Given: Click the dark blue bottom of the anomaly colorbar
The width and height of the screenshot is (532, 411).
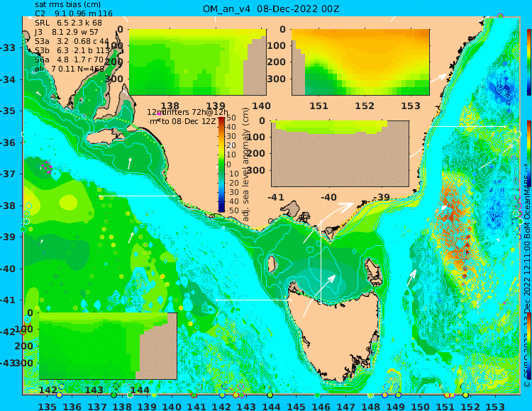Looking at the screenshot, I should (221, 210).
